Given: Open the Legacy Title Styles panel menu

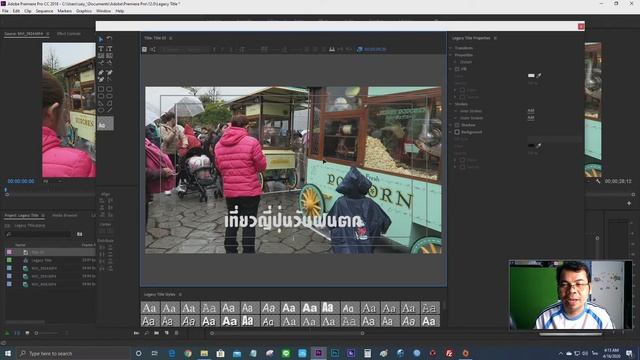Looking at the screenshot, I should (180, 294).
